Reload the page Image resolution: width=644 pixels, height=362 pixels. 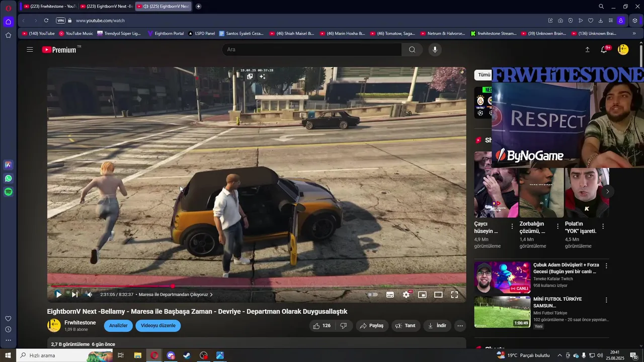pos(46,21)
